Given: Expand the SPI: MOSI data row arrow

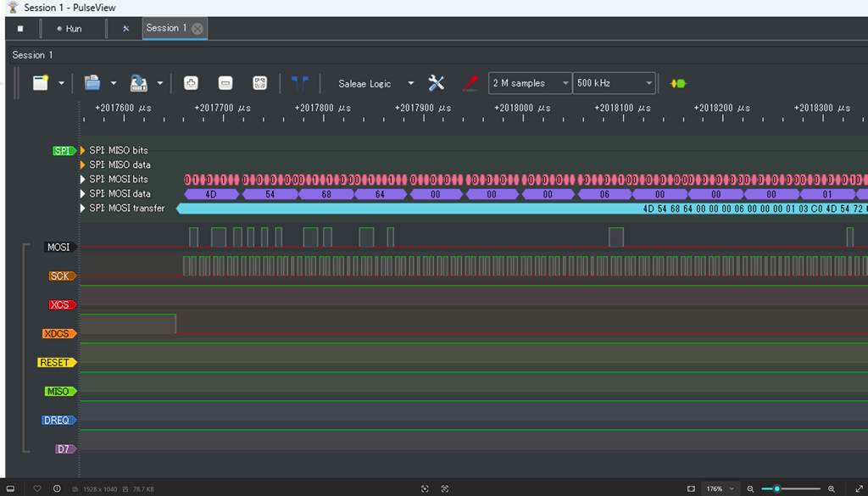Looking at the screenshot, I should [83, 194].
